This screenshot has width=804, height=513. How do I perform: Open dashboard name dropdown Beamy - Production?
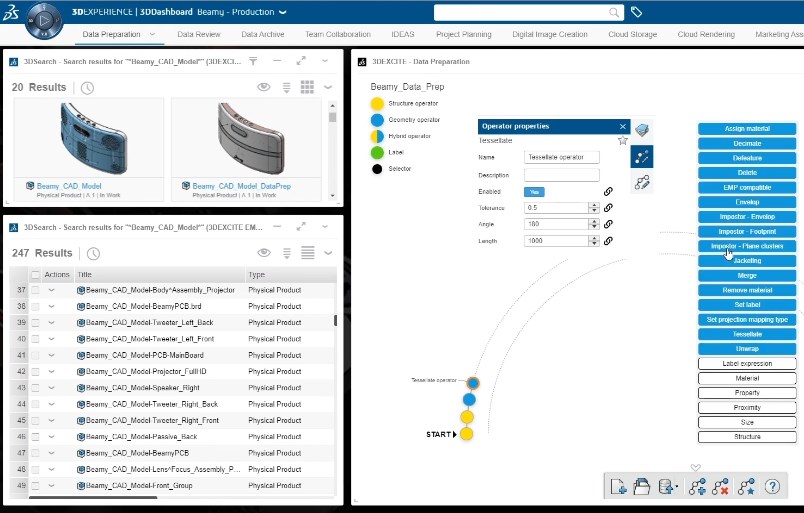click(283, 12)
